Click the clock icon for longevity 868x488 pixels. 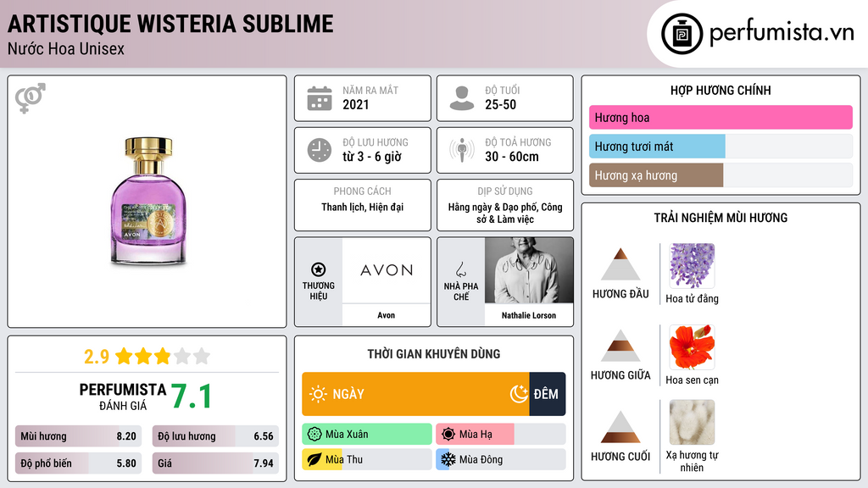tap(320, 150)
